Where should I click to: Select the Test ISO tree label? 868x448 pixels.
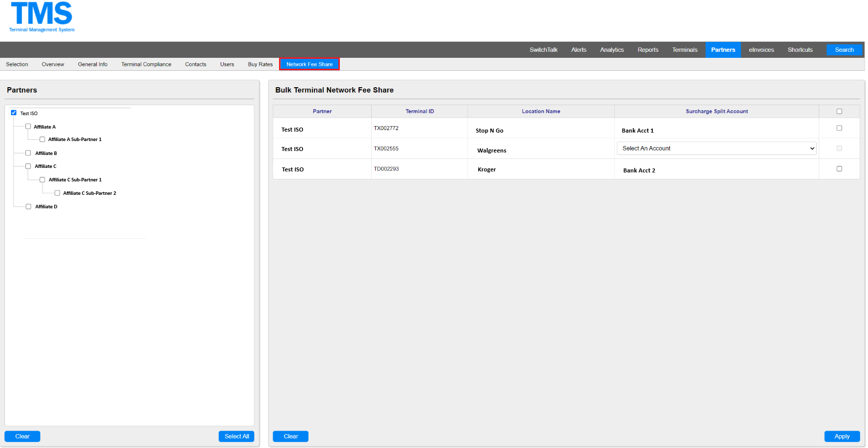coord(29,114)
